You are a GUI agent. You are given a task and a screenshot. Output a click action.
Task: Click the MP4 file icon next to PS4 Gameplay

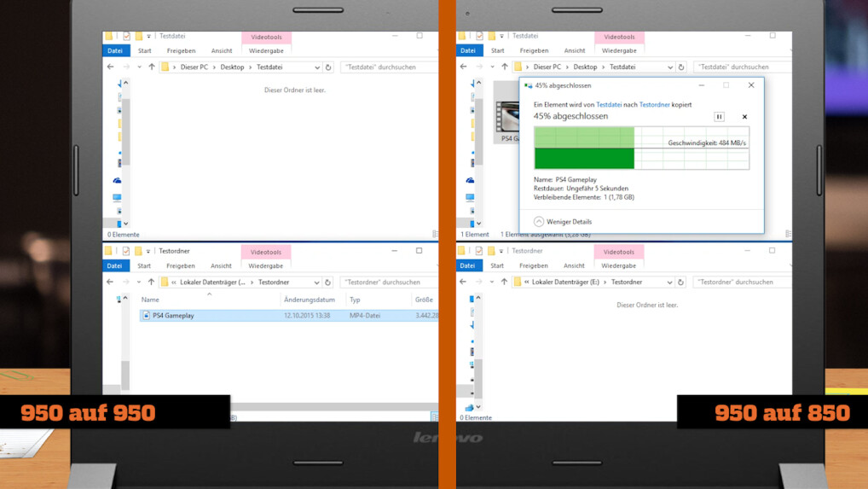[x=146, y=316]
